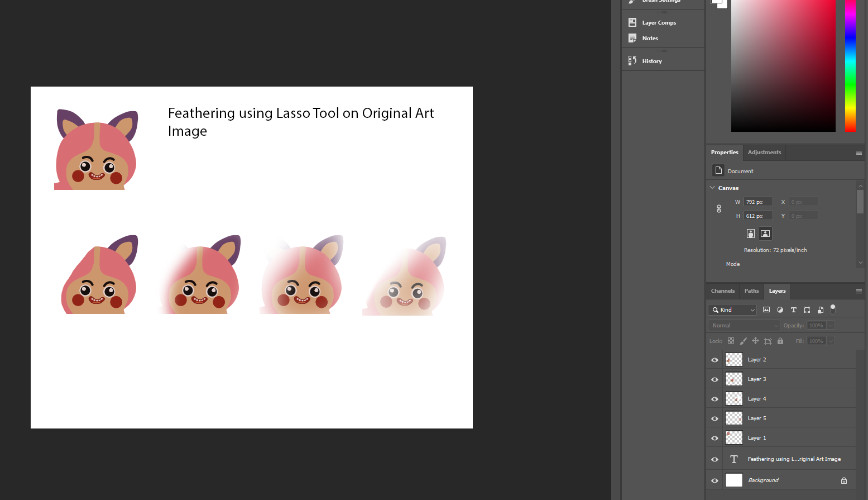
Task: Click the adjustment layer filter icon
Action: point(780,309)
